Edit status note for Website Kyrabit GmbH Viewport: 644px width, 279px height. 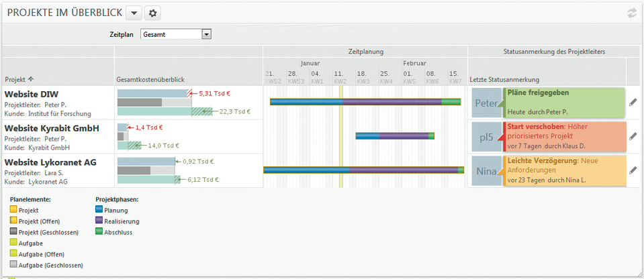tap(632, 135)
